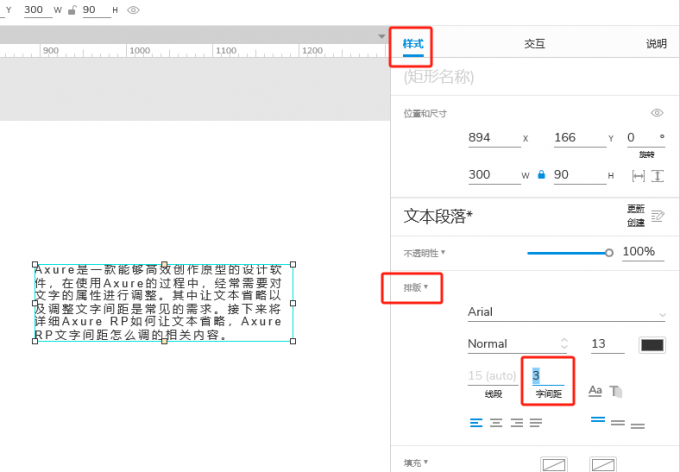Open the fill color swatch
Screen dimensions: 680x472
pyautogui.click(x=554, y=465)
